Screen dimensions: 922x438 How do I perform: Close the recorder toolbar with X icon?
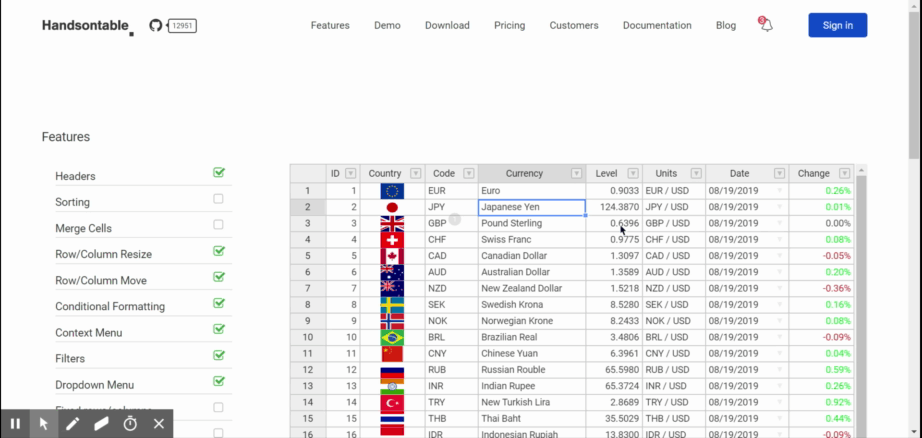pos(159,424)
